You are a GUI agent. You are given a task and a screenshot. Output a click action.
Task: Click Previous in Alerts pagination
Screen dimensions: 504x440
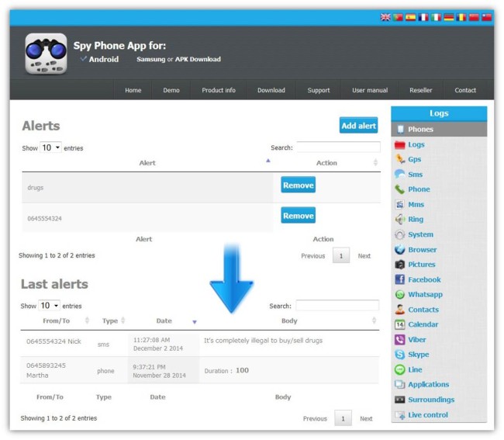click(x=313, y=256)
